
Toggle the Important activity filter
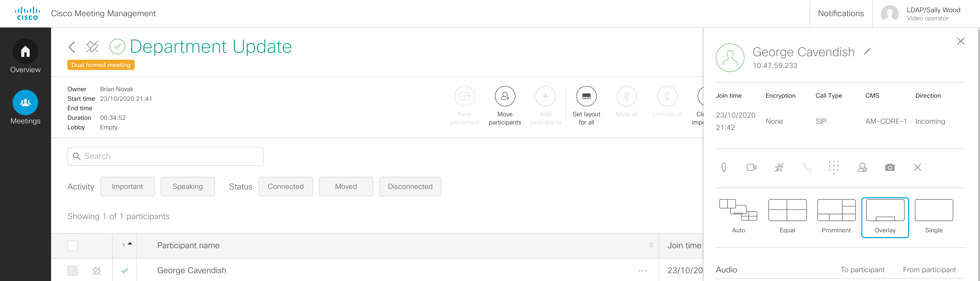pos(128,186)
